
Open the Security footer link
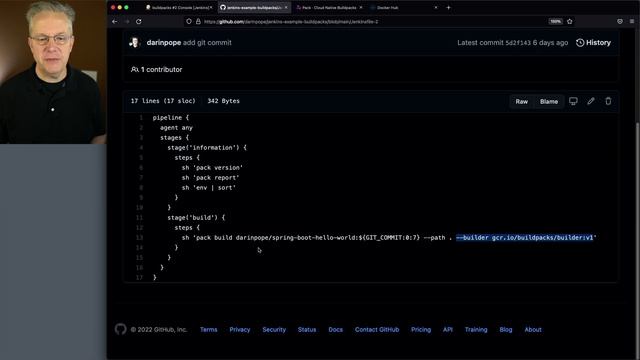274,329
